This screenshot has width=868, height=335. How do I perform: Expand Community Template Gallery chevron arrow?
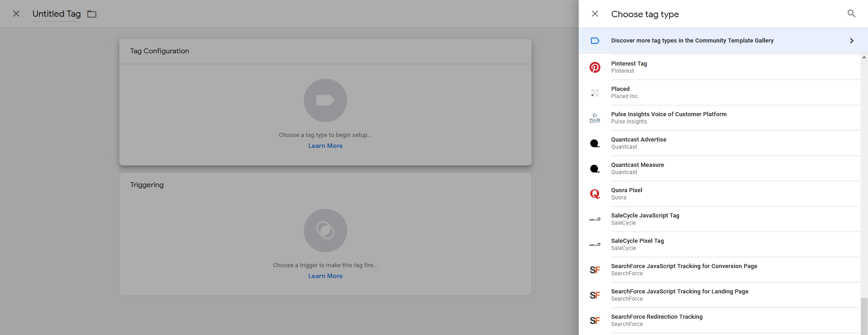pos(852,41)
